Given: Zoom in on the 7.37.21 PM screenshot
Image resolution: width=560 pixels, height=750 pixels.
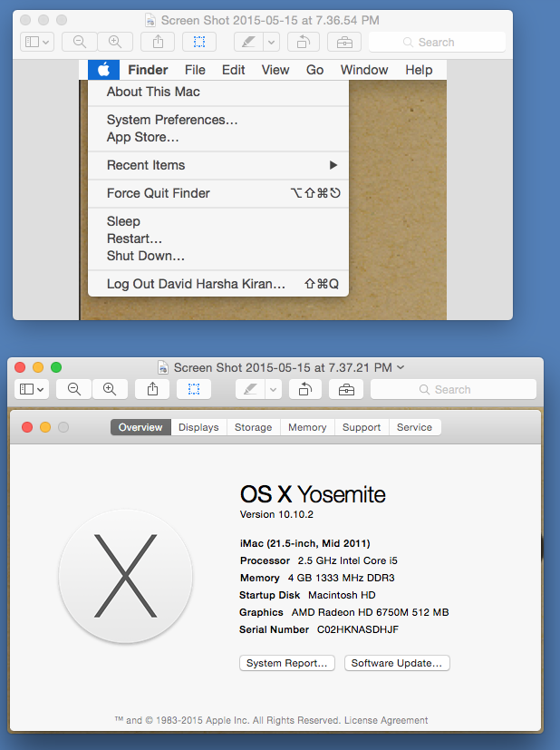Looking at the screenshot, I should pos(110,389).
